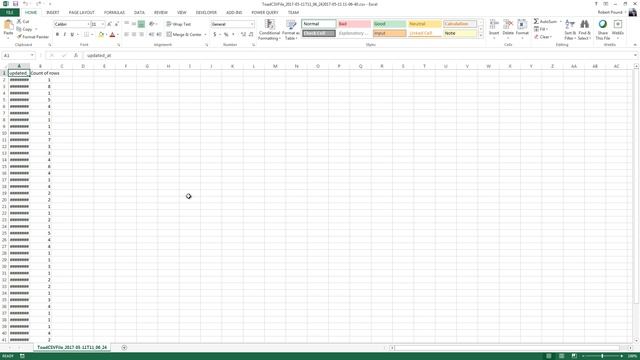The width and height of the screenshot is (640, 360).
Task: Apply the Bad cell style
Action: (354, 24)
